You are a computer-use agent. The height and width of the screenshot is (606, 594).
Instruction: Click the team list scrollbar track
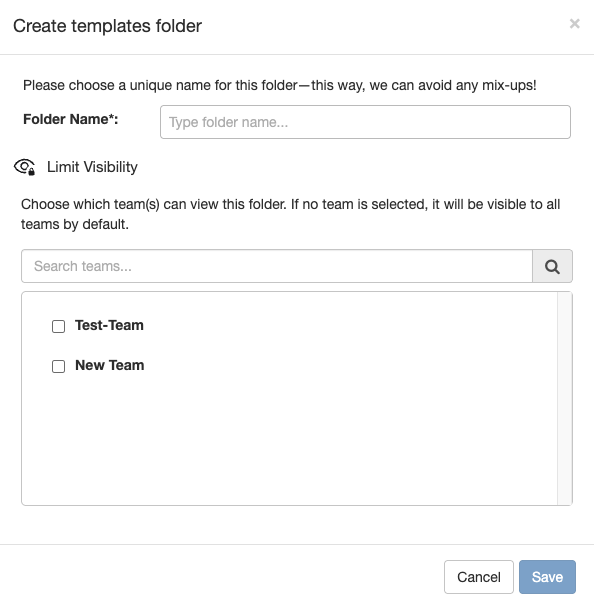565,398
